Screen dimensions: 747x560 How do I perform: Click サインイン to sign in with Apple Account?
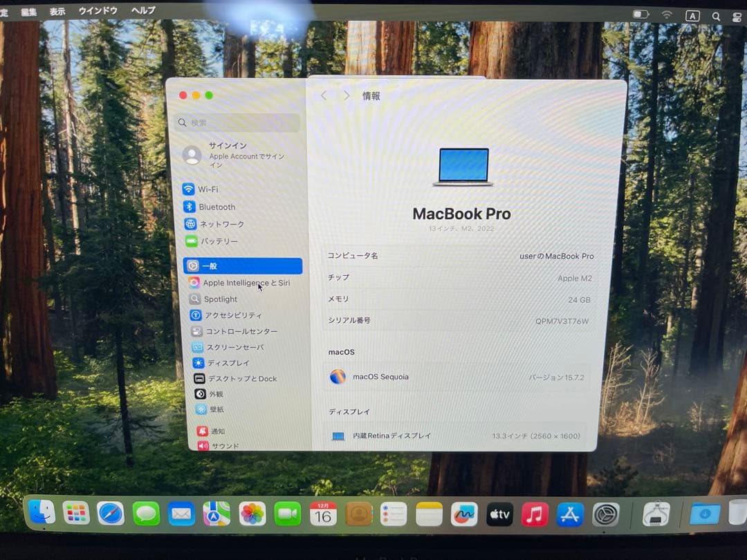[227, 145]
